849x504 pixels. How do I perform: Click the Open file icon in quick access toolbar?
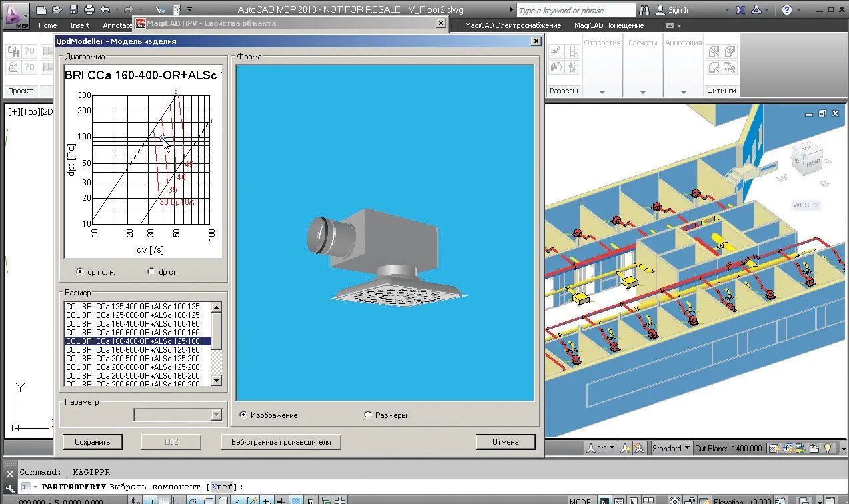pos(57,10)
